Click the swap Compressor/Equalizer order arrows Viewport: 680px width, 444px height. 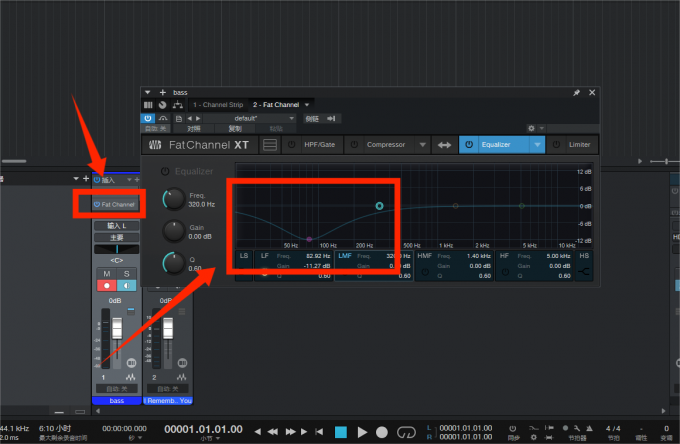coord(444,145)
